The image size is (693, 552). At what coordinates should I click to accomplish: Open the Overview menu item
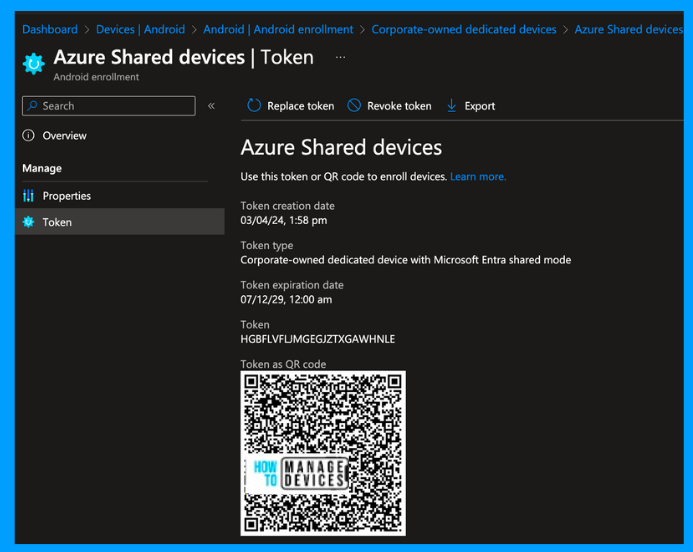pyautogui.click(x=65, y=136)
